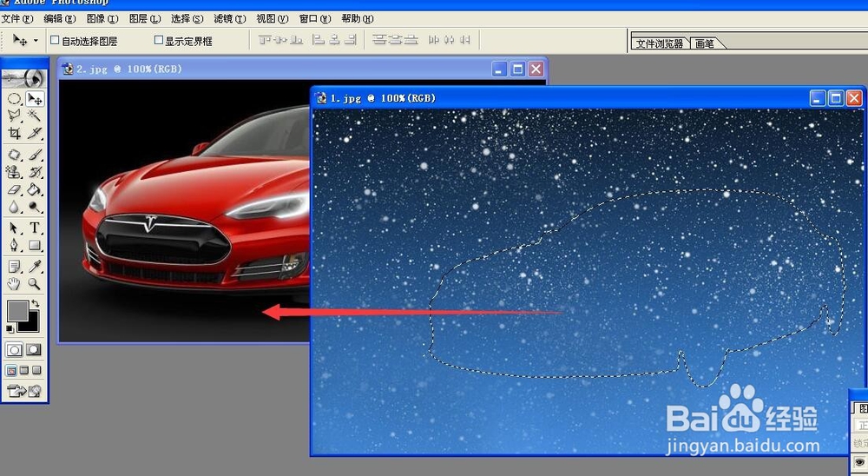868x476 pixels.
Task: Switch to Quick Mask mode
Action: point(34,350)
